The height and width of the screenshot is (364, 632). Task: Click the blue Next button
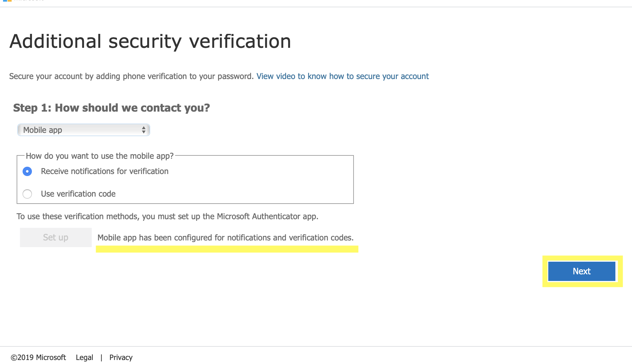click(582, 271)
